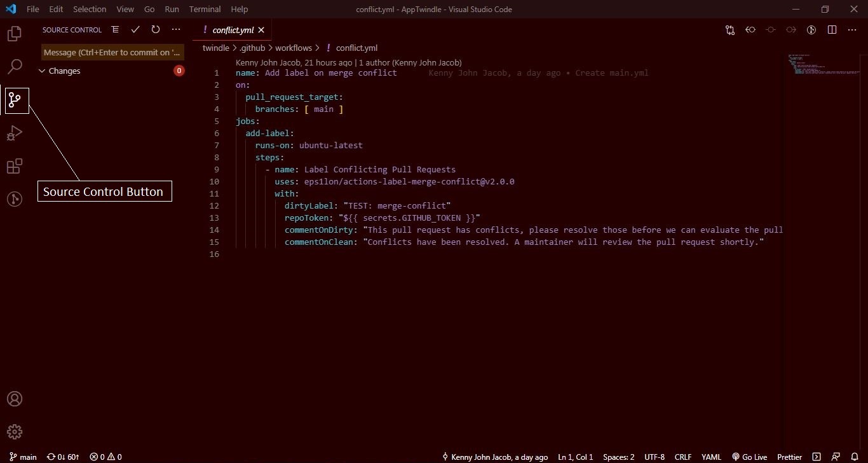Click the open changes compare icon
This screenshot has width=868, height=463.
pos(730,30)
